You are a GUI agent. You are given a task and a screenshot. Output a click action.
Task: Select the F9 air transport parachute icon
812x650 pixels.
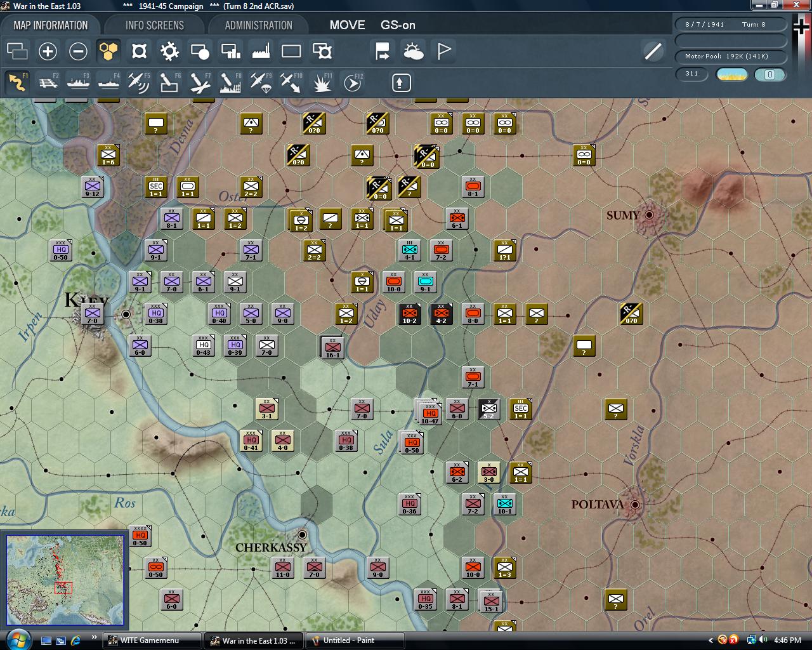click(x=261, y=83)
